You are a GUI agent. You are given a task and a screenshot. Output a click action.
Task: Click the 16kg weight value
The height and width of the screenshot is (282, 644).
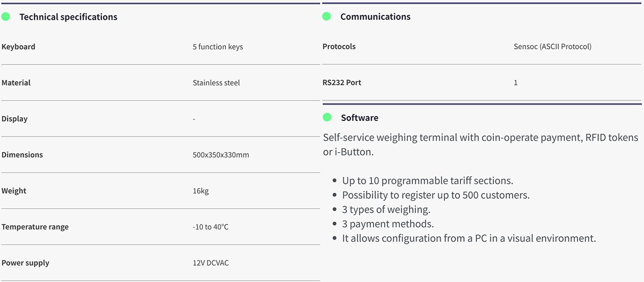[201, 191]
